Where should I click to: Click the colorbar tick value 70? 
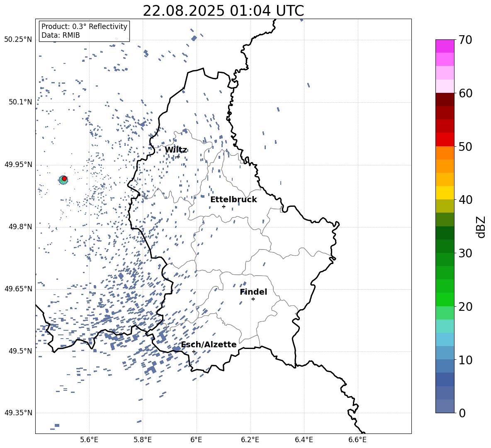tap(465, 40)
